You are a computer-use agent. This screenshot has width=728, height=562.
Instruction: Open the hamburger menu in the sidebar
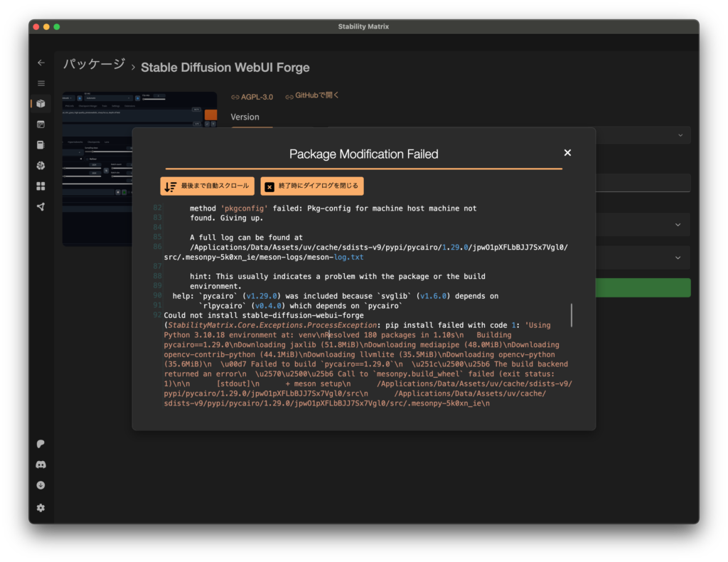click(41, 83)
